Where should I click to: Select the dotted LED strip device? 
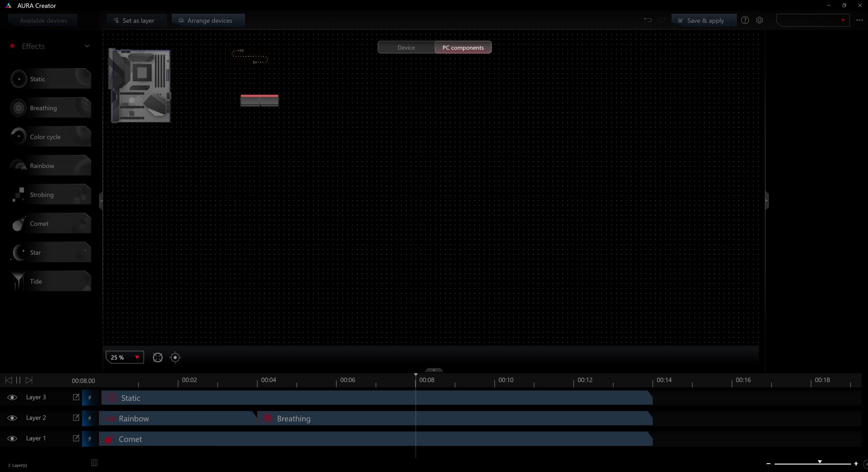[250, 57]
